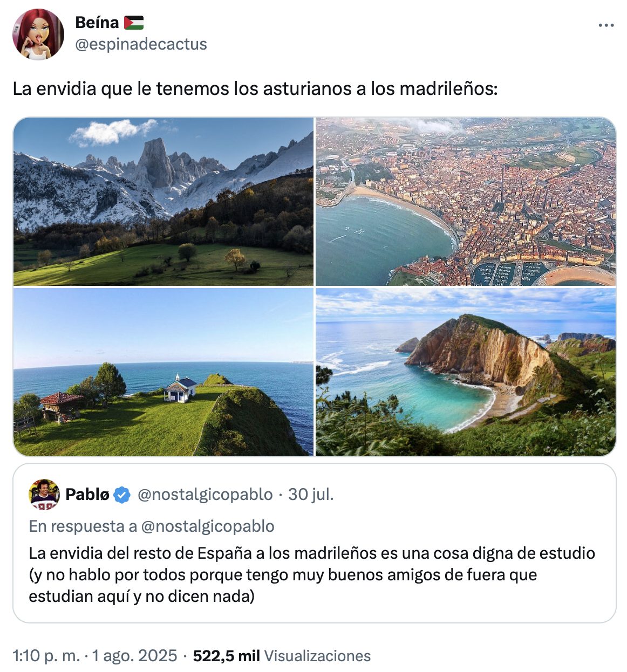Open the three-dot more options menu
The height and width of the screenshot is (672, 627).
[606, 25]
